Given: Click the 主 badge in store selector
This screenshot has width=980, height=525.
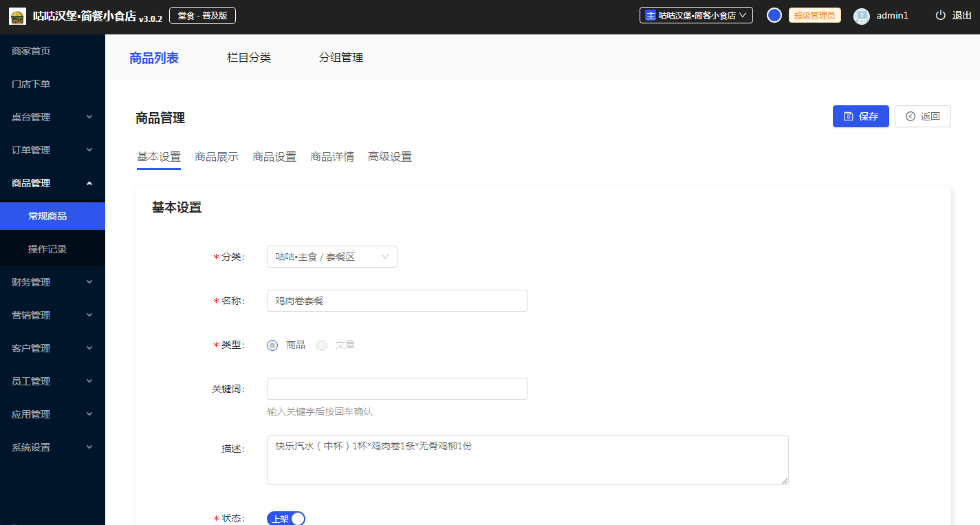Looking at the screenshot, I should [x=651, y=15].
